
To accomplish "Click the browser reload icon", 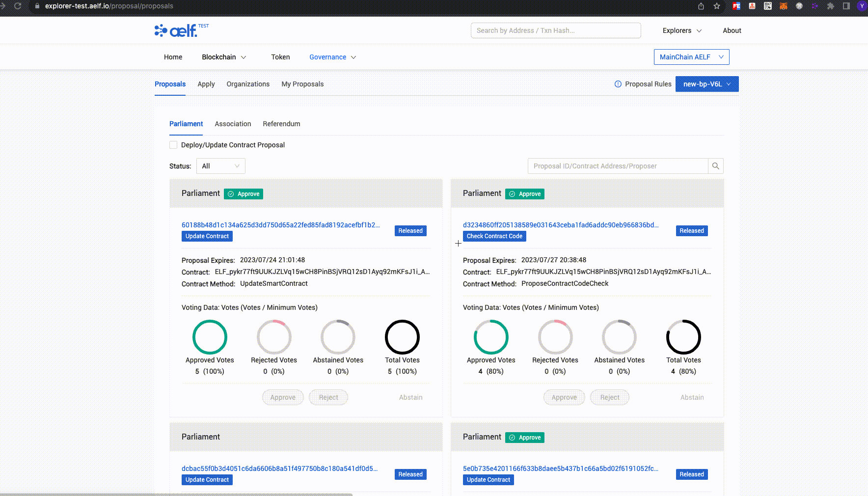I will tap(18, 6).
